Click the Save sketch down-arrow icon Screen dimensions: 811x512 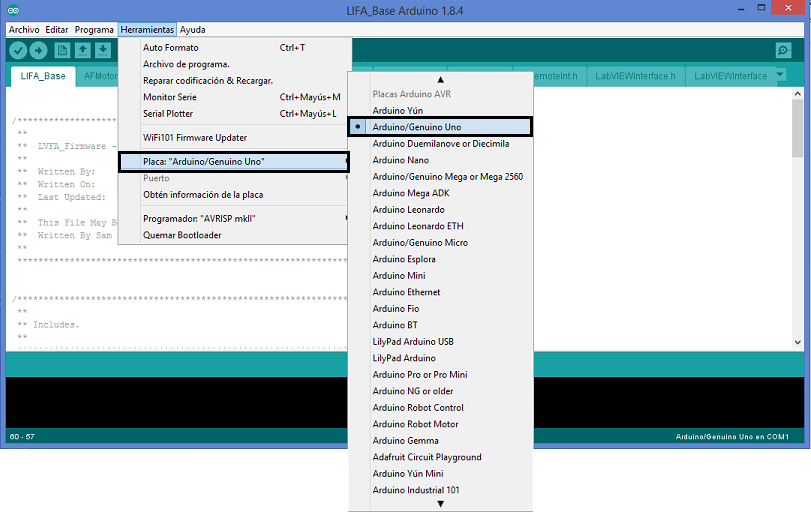pos(103,50)
